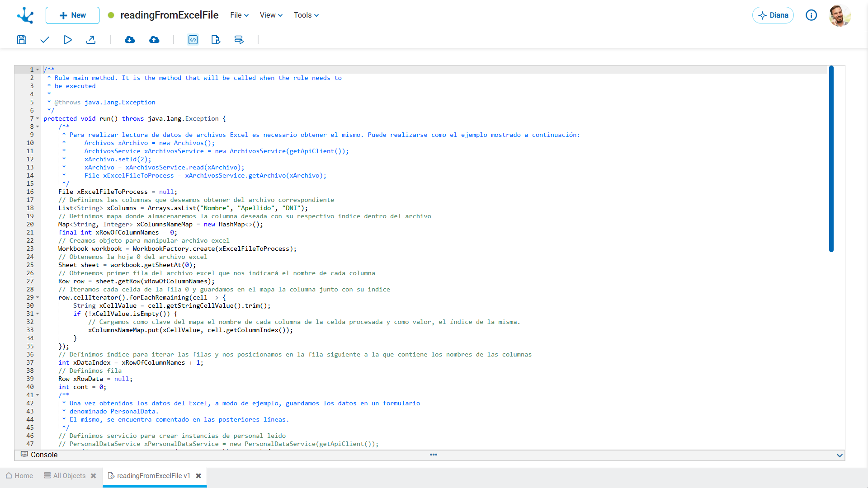This screenshot has height=488, width=868.
Task: Click the rows-with-play toolbar icon
Action: coord(239,40)
